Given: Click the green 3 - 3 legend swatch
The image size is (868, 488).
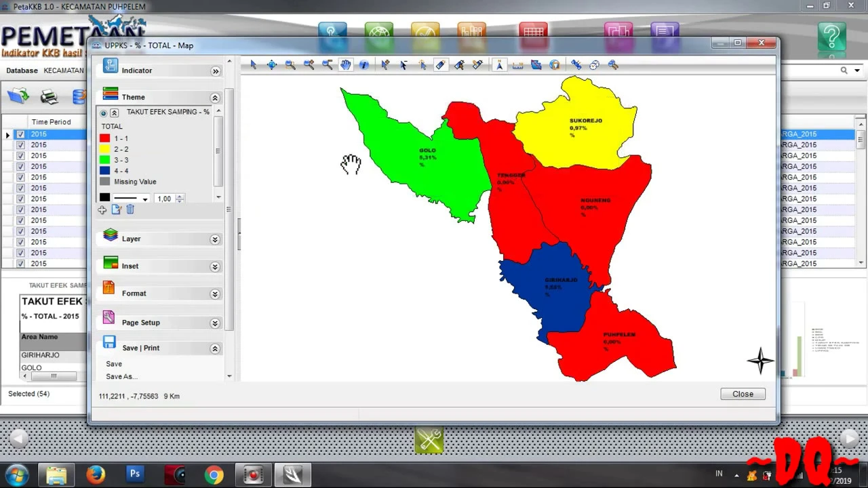Looking at the screenshot, I should point(104,160).
